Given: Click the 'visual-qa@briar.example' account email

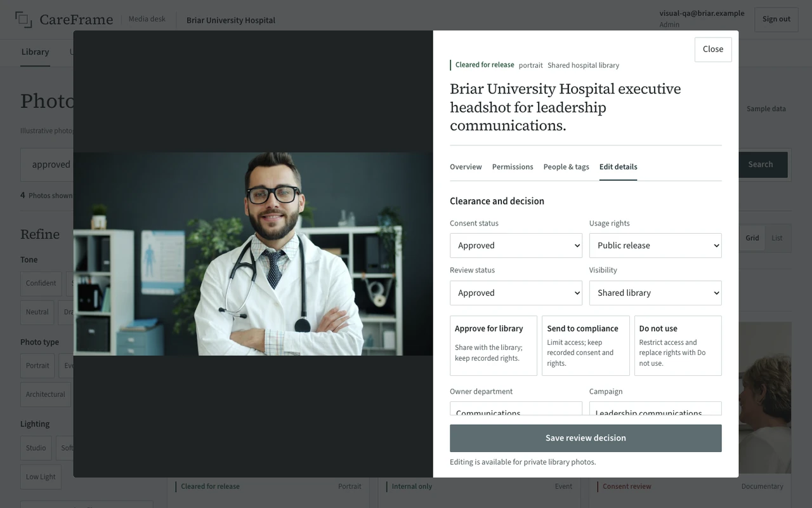Looking at the screenshot, I should click(702, 13).
